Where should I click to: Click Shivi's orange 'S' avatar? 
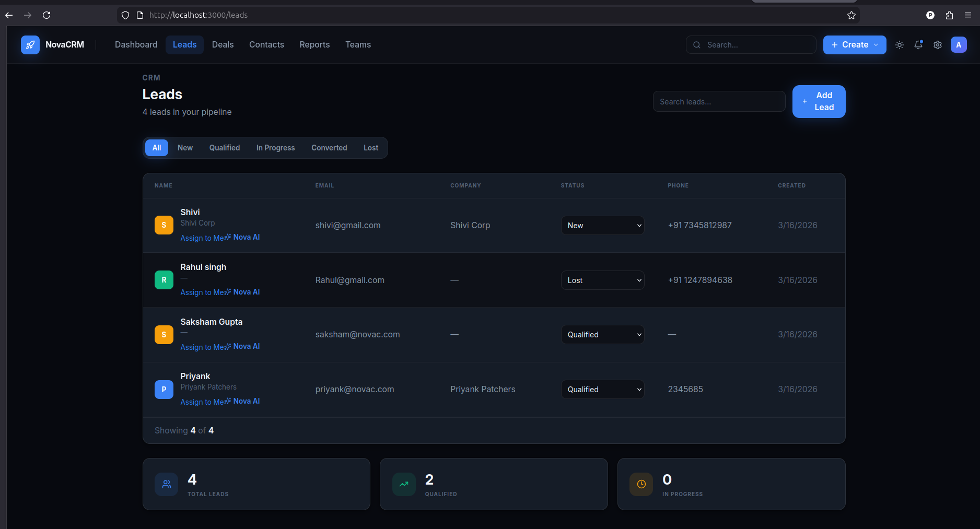[164, 225]
